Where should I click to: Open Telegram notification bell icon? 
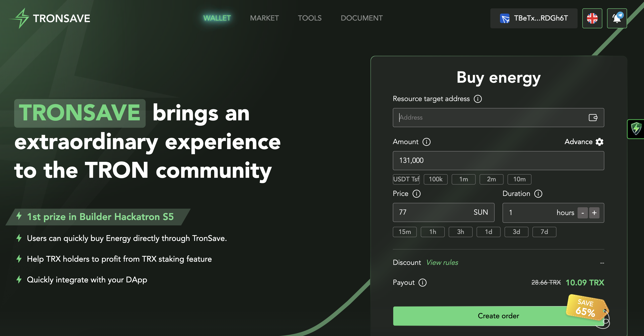tap(617, 18)
